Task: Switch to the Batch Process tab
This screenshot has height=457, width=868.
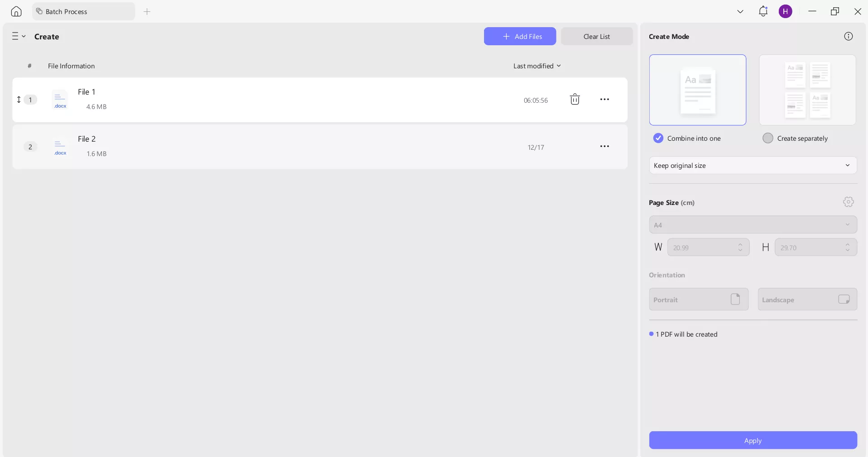Action: (x=83, y=11)
